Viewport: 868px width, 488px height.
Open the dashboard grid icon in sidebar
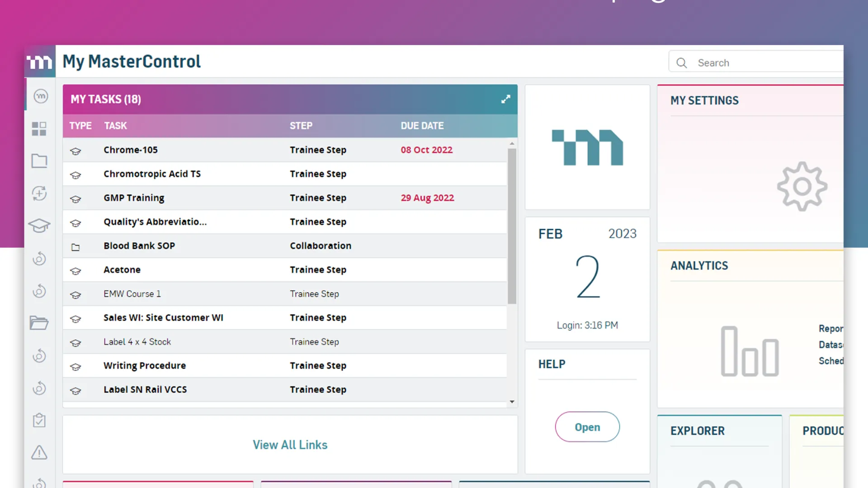39,129
